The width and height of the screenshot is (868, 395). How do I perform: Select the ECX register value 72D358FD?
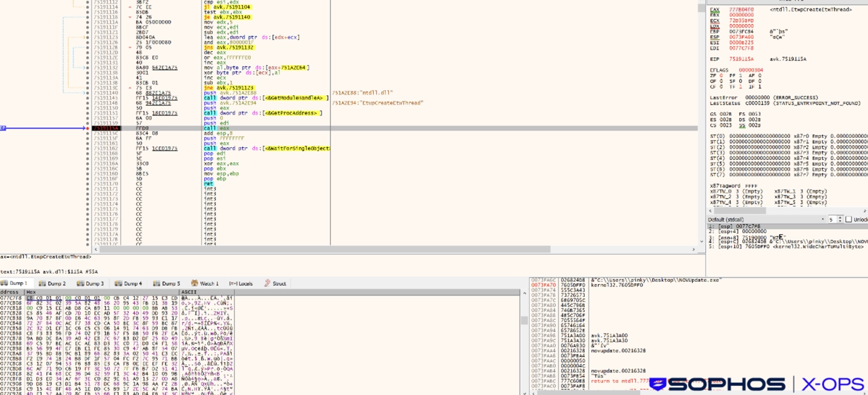coord(741,21)
